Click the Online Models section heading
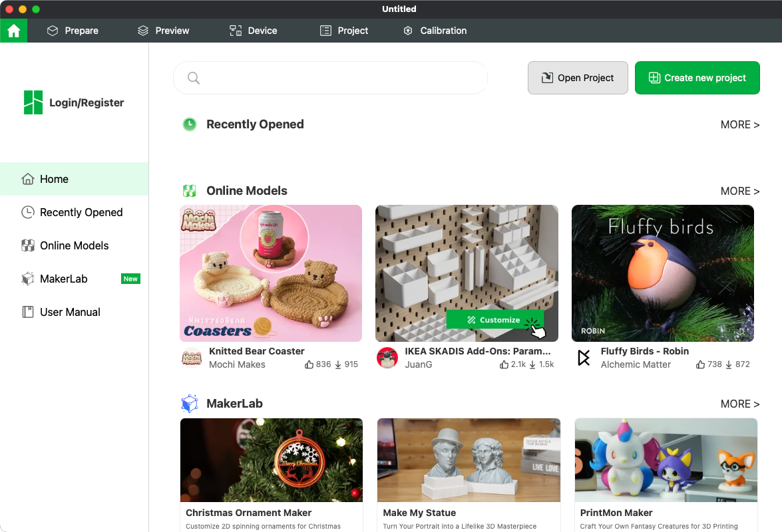 click(x=247, y=191)
